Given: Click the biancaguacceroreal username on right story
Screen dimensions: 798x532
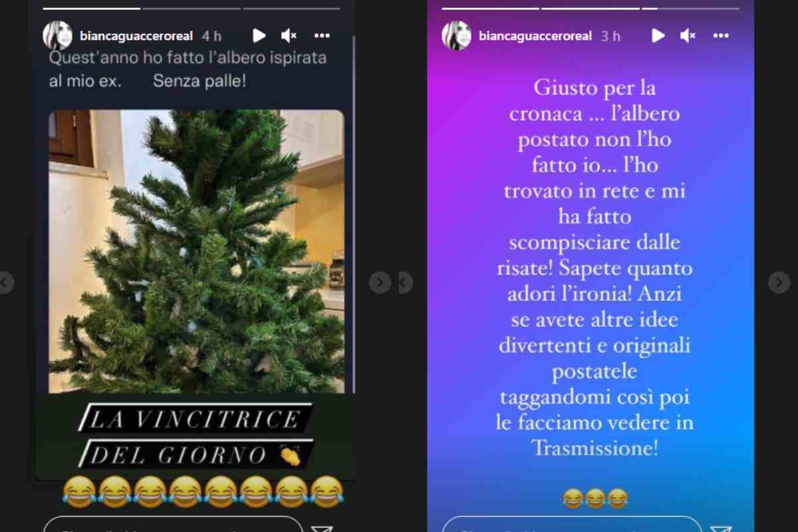Looking at the screenshot, I should (x=535, y=36).
